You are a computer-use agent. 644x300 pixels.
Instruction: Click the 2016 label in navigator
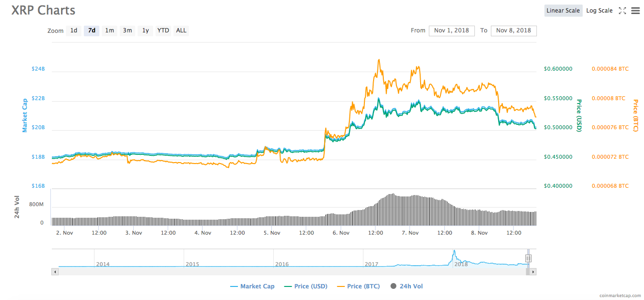282,264
